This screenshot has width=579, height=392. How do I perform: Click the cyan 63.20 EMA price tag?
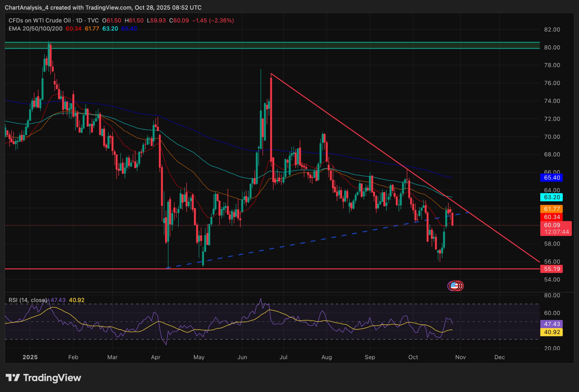[x=551, y=197]
